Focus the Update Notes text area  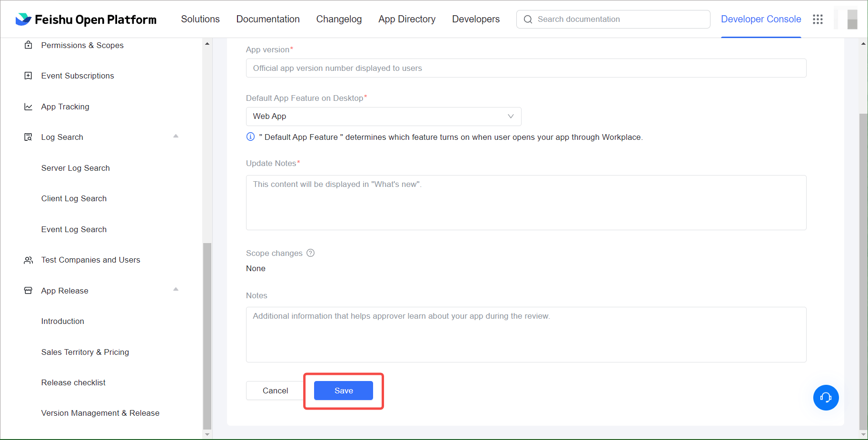point(526,203)
